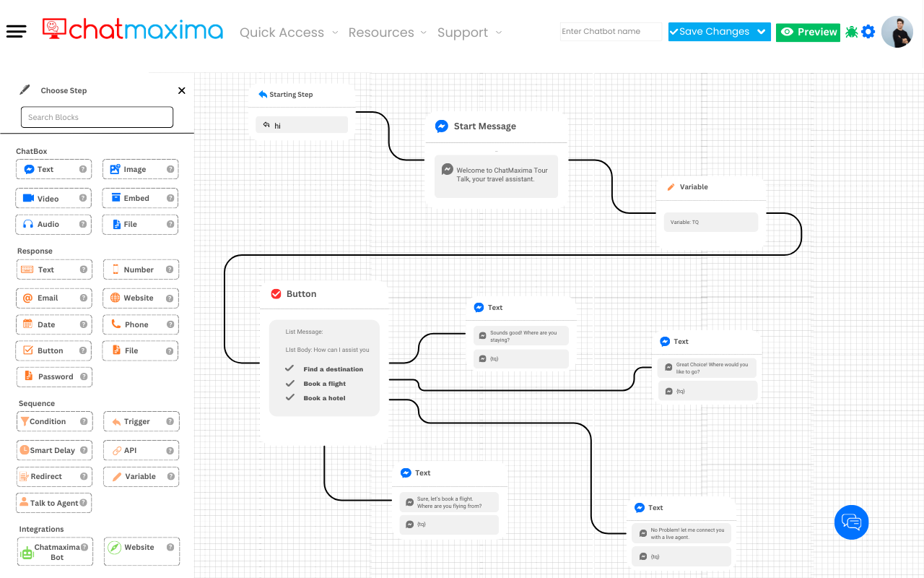Expand the Quick Access dropdown
This screenshot has height=578, width=924.
click(288, 33)
